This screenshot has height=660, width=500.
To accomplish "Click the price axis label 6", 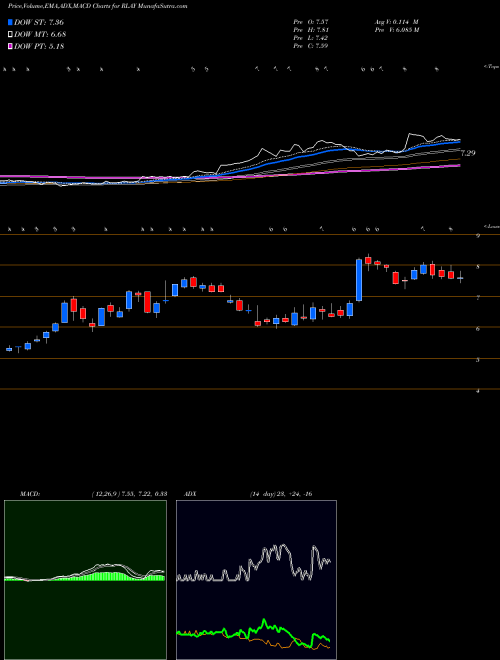I will coord(478,329).
